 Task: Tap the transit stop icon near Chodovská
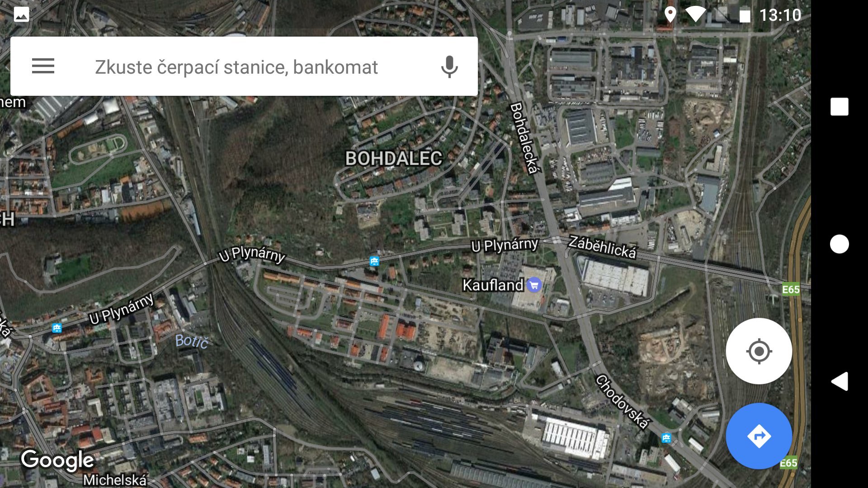click(x=666, y=437)
